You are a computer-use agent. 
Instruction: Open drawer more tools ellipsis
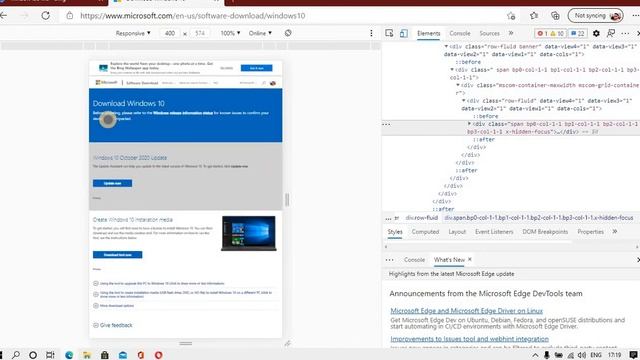pos(389,260)
